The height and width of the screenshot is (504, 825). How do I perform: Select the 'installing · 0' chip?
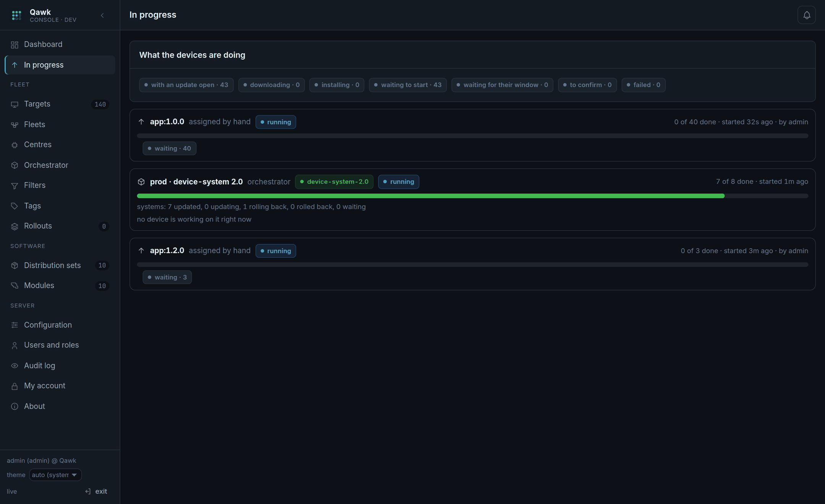coord(336,85)
